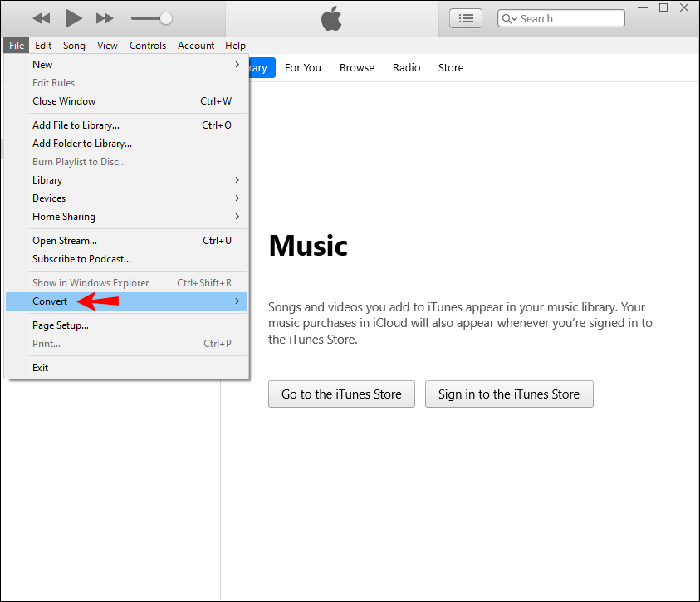
Task: Choose Close Window from File menu
Action: (x=126, y=101)
